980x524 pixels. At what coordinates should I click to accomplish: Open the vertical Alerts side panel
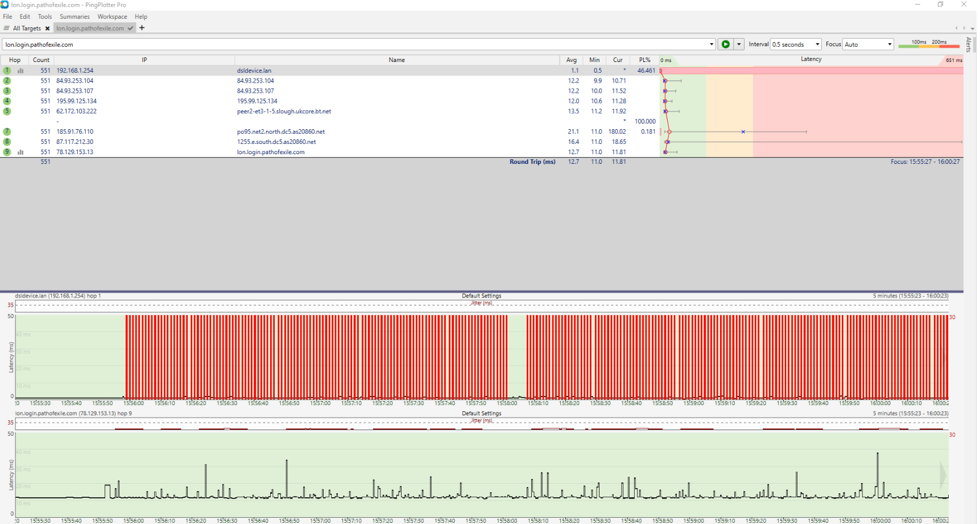point(969,44)
